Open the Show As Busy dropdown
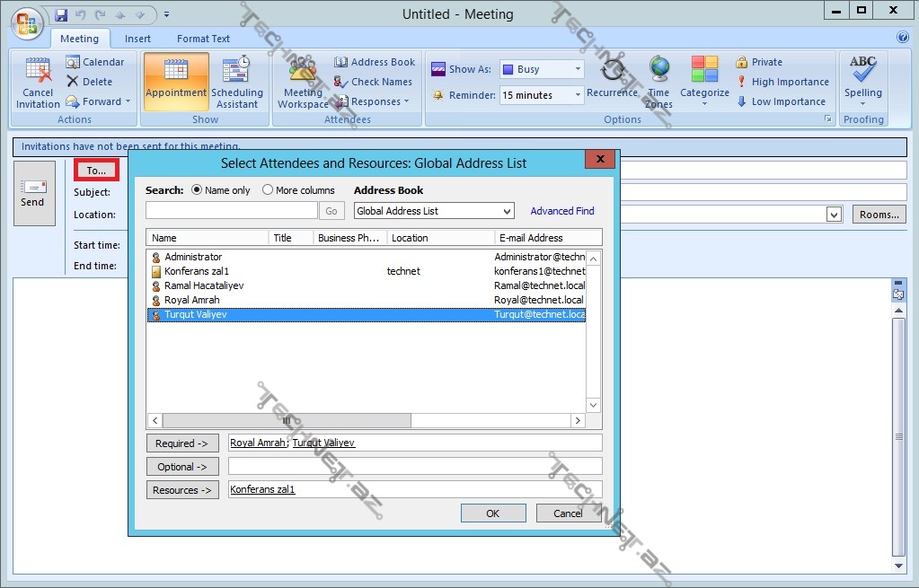 tap(578, 69)
